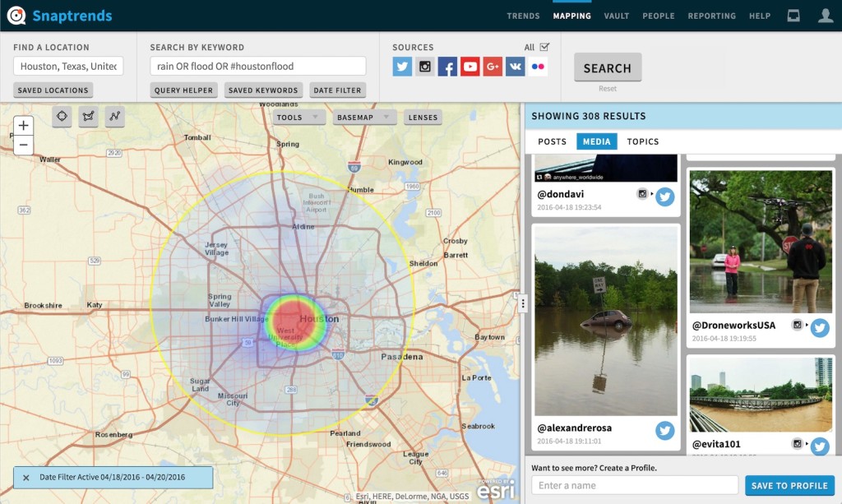
Task: Click the 2016-04-18 19:19:55 timestamp
Action: click(724, 339)
